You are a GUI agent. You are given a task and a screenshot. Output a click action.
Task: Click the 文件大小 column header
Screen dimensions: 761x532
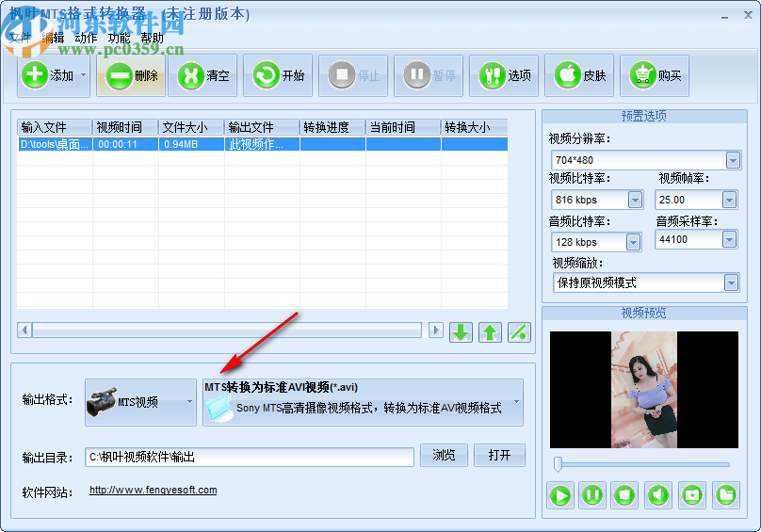(192, 127)
